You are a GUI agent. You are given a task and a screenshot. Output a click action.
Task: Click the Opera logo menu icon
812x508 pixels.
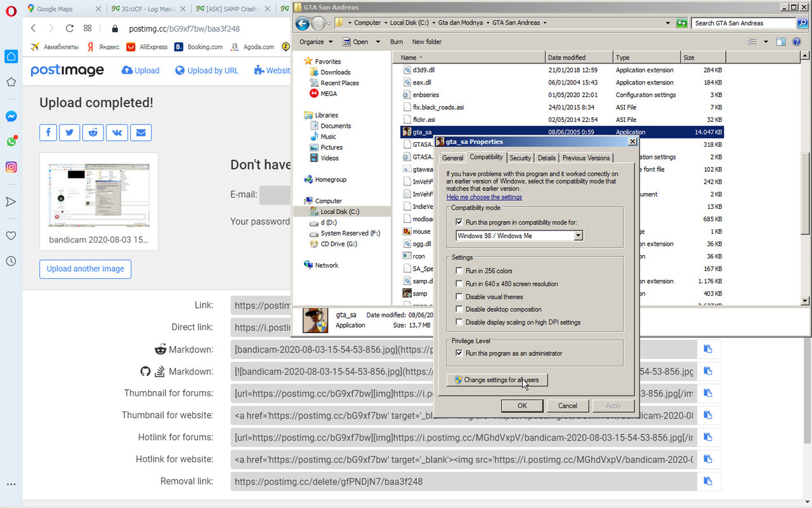click(x=11, y=11)
